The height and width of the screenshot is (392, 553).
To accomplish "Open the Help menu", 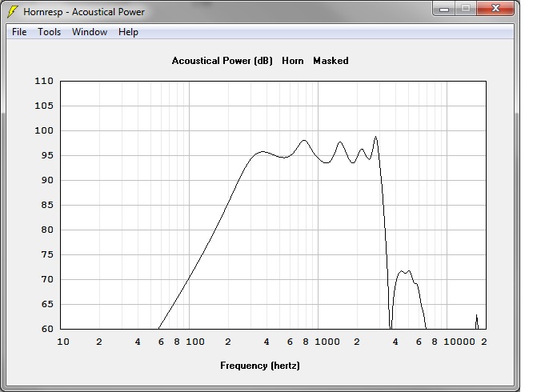I will [128, 32].
